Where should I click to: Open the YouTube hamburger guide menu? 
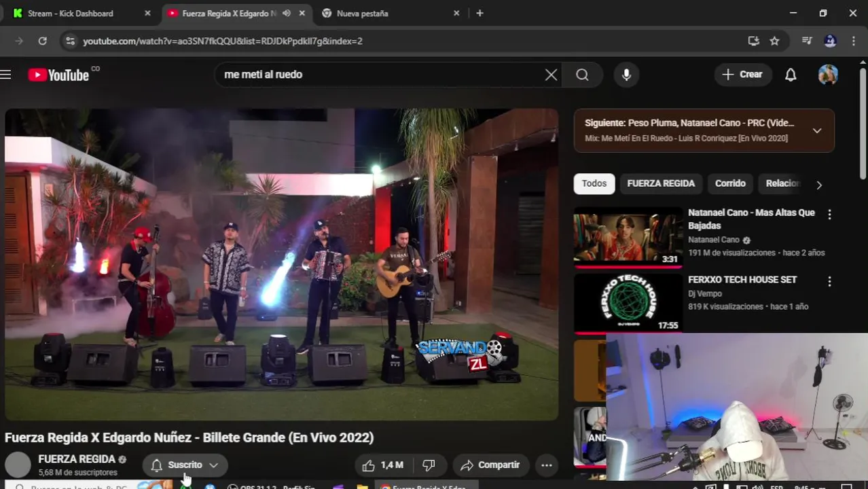click(x=6, y=75)
